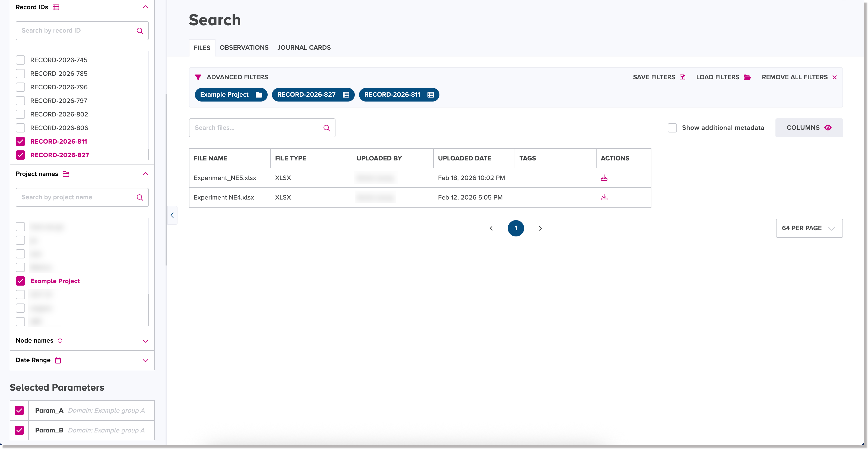Click the X beside Remove All Filters
Screen dimensions: 868x449
coord(835,78)
